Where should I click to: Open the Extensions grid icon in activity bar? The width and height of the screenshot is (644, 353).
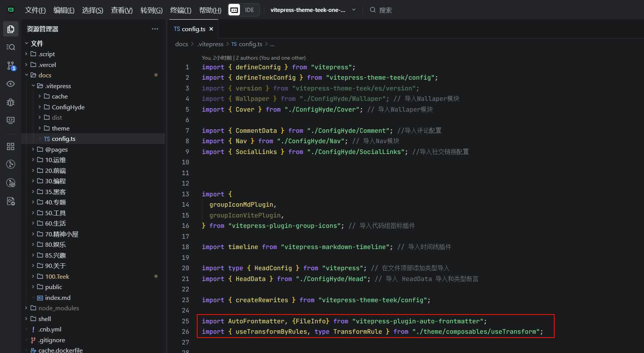tap(11, 146)
